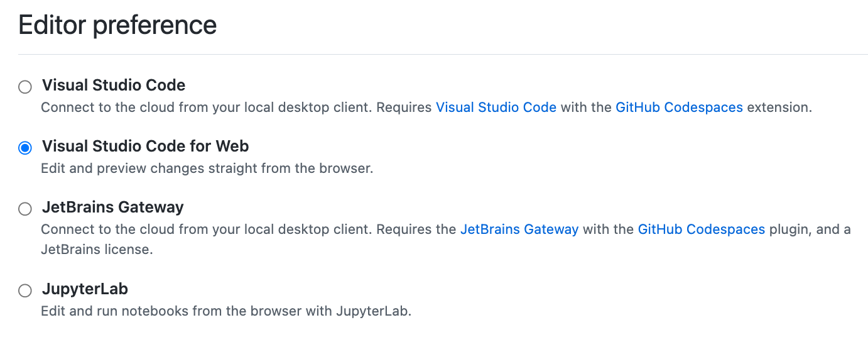Click the 'JetBrains license.' text line

[x=97, y=250]
